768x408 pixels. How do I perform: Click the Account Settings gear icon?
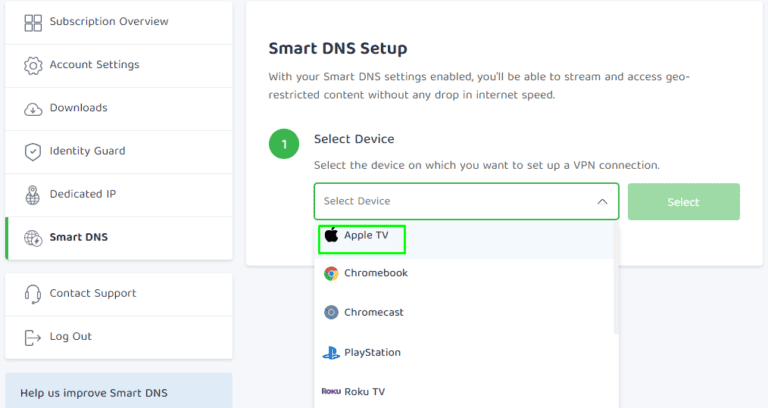click(x=33, y=65)
